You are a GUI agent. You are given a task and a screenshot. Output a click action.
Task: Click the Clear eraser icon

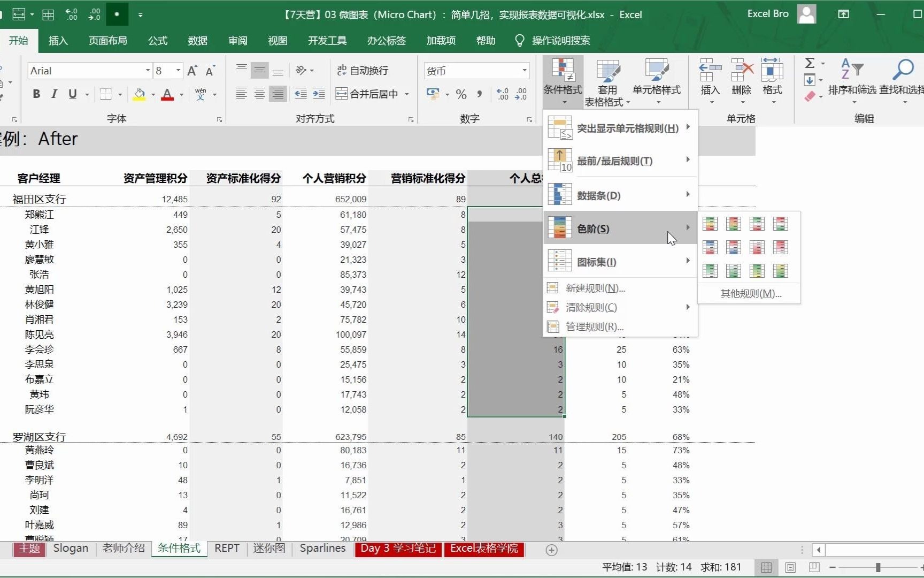pyautogui.click(x=810, y=96)
